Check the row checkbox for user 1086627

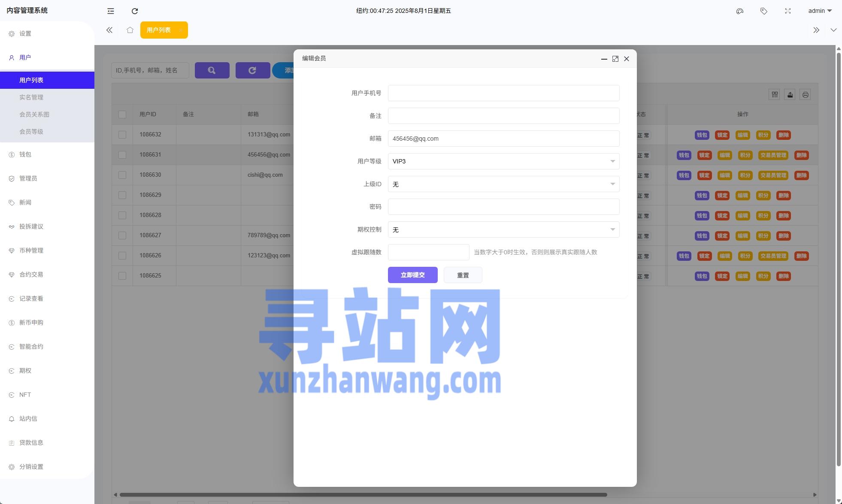coord(122,235)
